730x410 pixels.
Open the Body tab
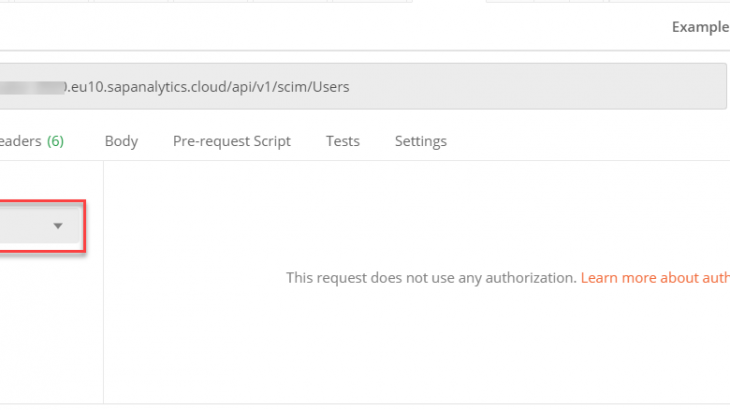tap(121, 141)
